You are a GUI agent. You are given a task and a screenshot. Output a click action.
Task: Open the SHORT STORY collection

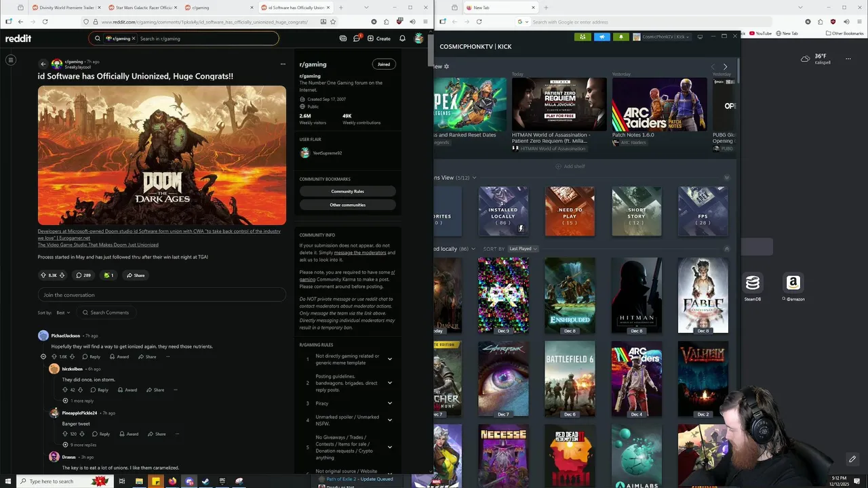636,211
